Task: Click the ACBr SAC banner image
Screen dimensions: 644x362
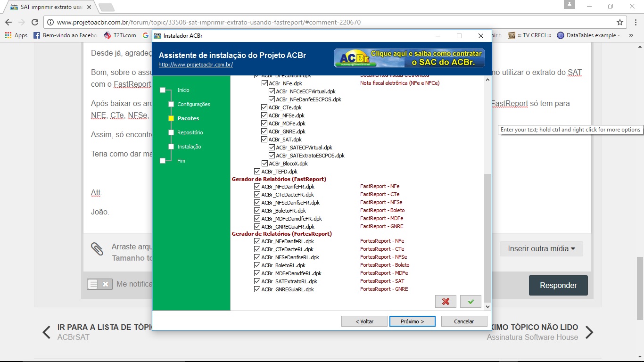Action: click(409, 58)
